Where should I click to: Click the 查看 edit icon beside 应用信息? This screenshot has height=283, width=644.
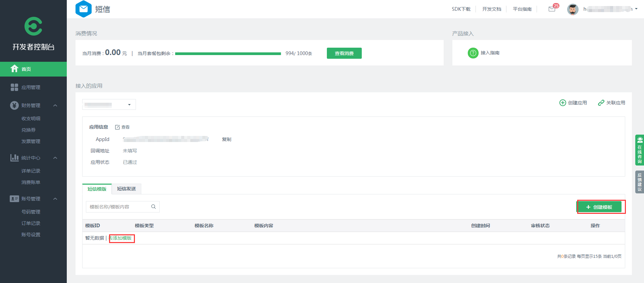117,127
